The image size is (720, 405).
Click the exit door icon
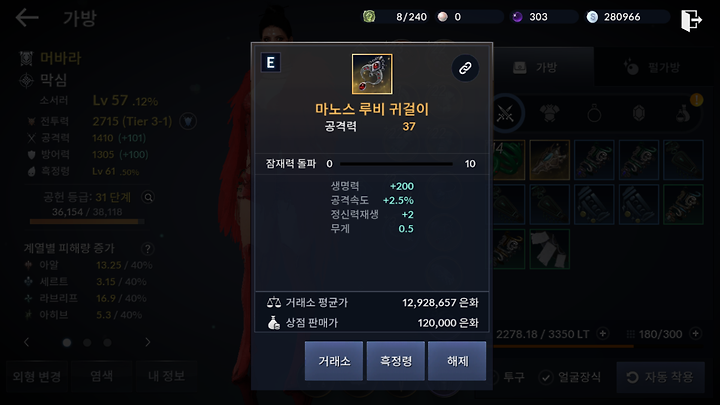(691, 20)
